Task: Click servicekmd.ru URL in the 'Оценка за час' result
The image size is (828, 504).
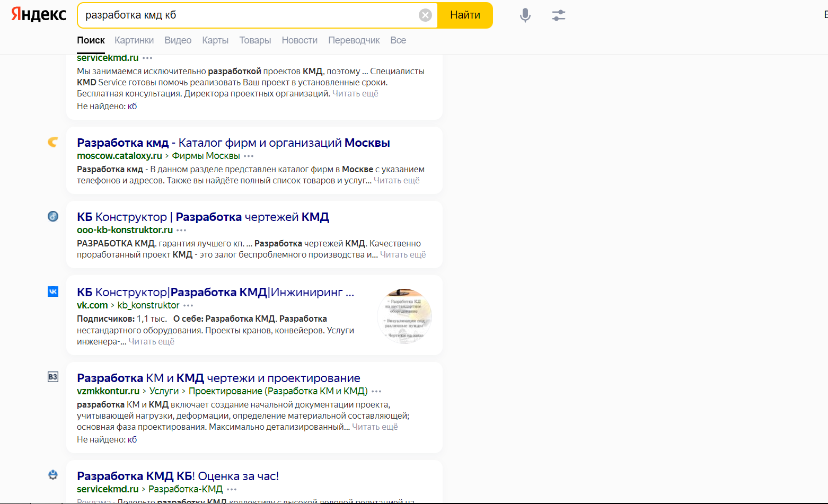Action: pos(108,489)
